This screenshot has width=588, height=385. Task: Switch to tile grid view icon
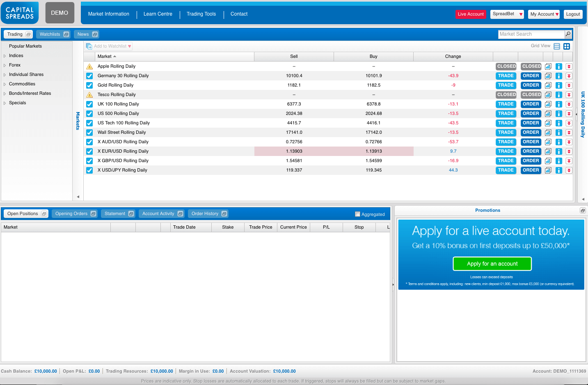coord(567,46)
